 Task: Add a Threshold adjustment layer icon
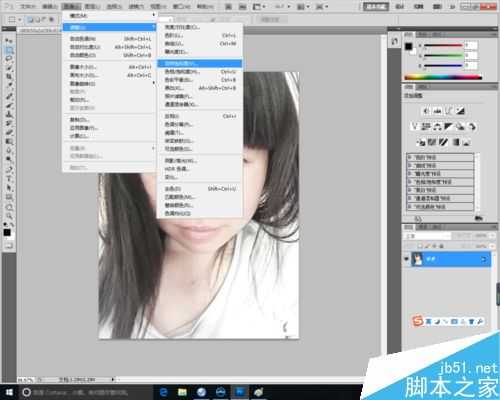443,142
